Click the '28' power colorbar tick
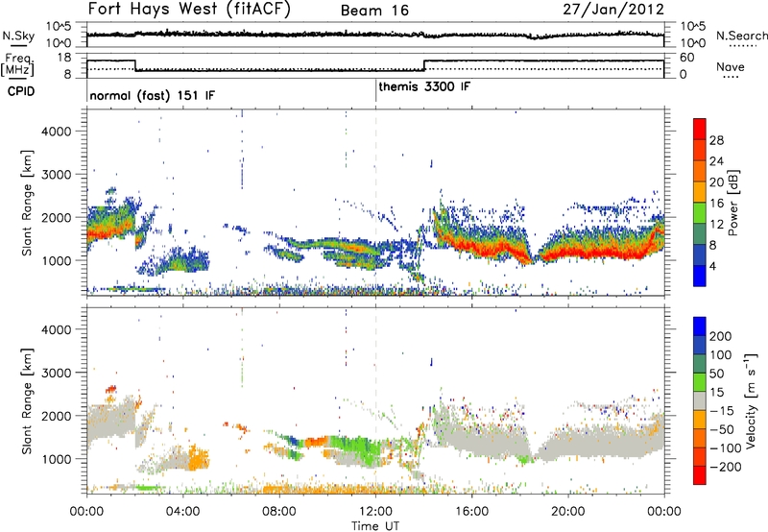The height and width of the screenshot is (532, 768). [x=716, y=140]
